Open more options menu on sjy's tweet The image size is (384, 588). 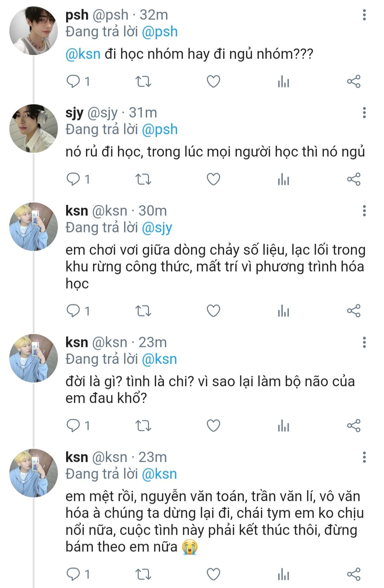(364, 113)
